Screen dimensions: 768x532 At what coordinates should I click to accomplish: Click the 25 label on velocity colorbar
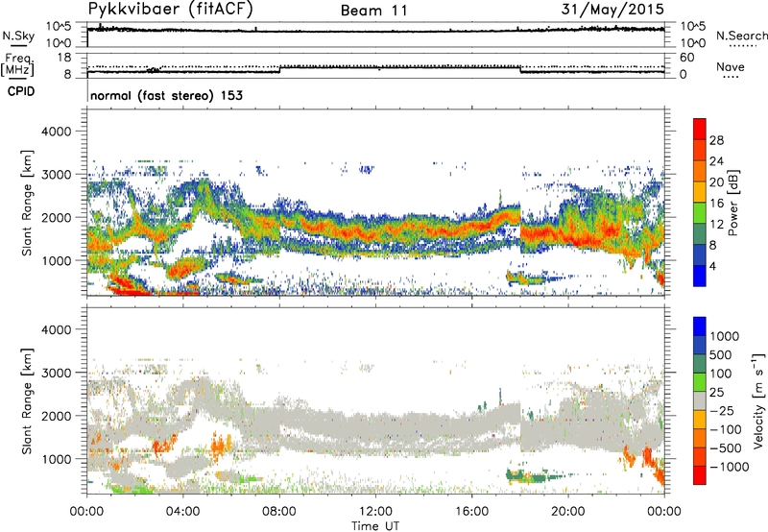716,392
